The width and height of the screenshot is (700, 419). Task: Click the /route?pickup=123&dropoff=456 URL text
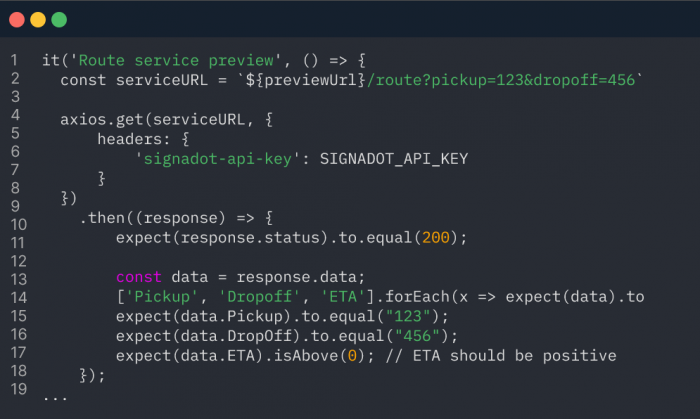pos(500,80)
